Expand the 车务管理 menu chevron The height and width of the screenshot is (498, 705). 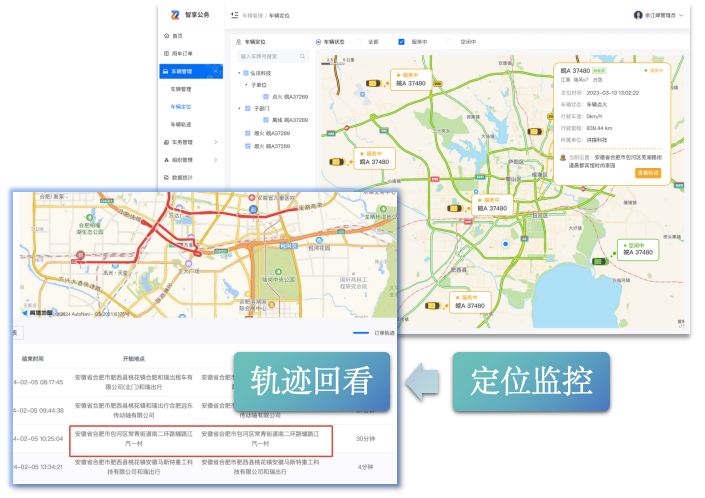click(x=216, y=142)
